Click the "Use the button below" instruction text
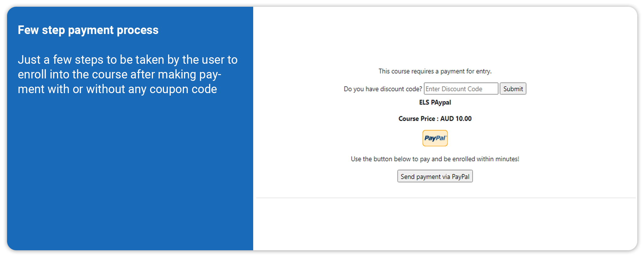The height and width of the screenshot is (257, 644). click(435, 159)
